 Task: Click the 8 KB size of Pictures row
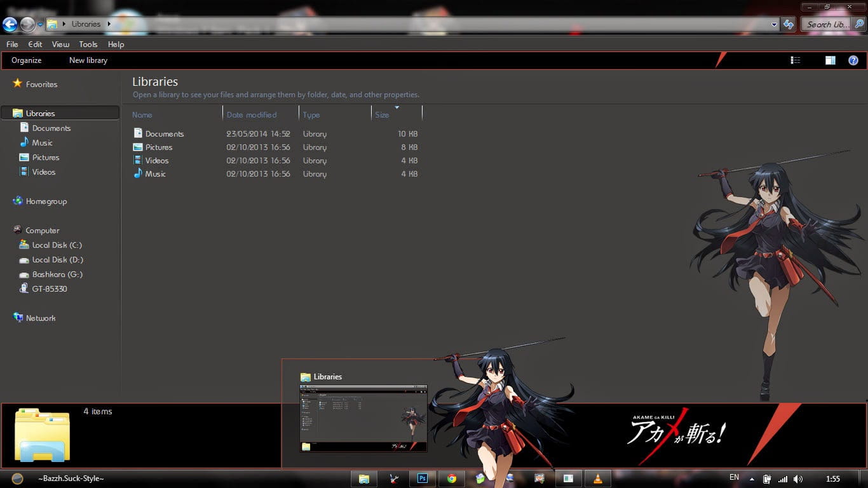point(410,147)
